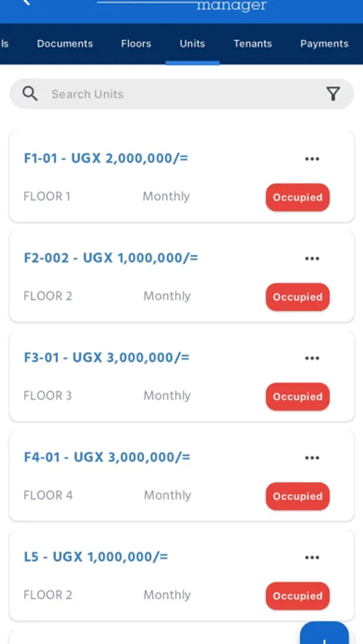Open the Tenants tab
Viewport: 363px width, 644px height.
tap(253, 44)
